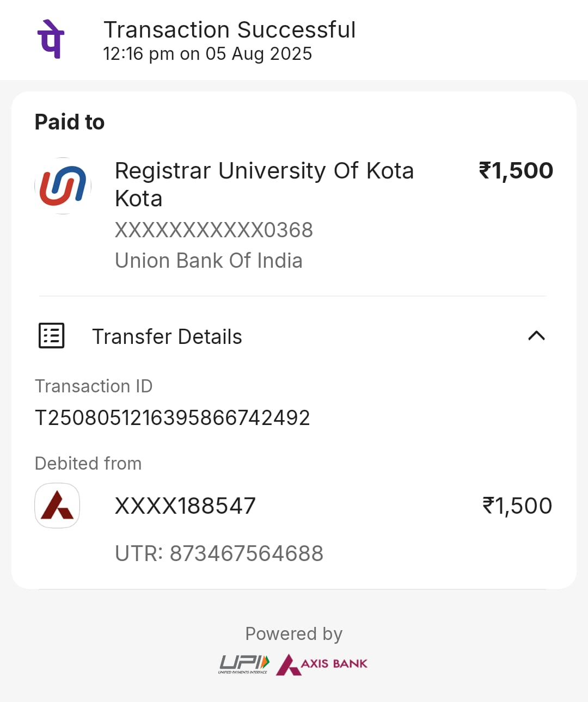588x702 pixels.
Task: Click the transaction date and time text
Action: (207, 54)
